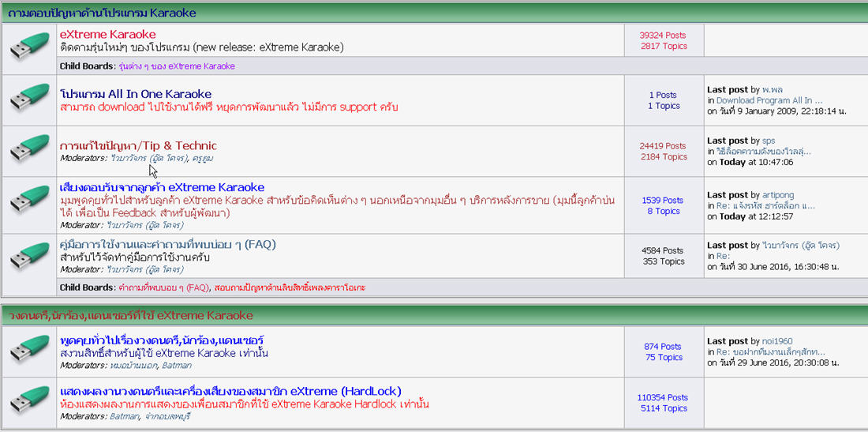The height and width of the screenshot is (432, 868).
Task: Click '4584 Posts' count text
Action: coord(663,250)
